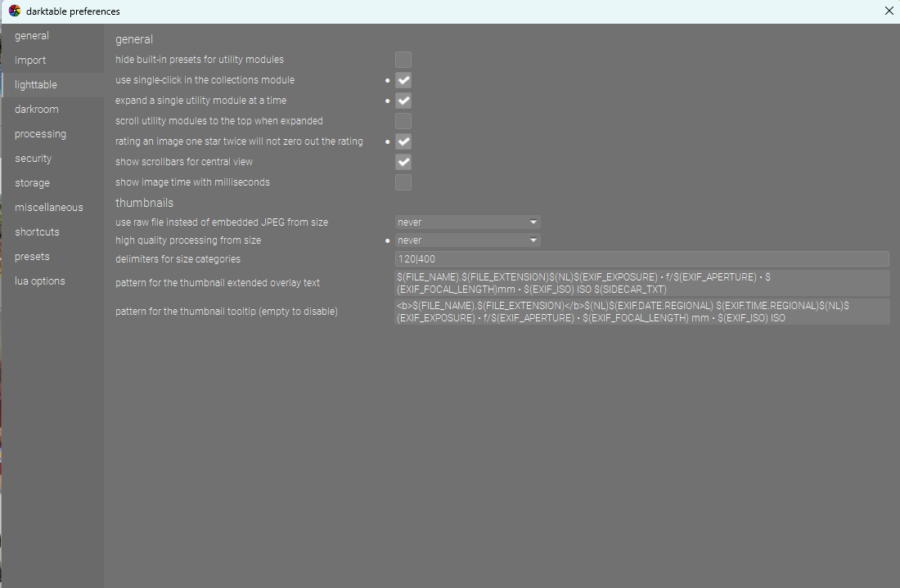Open raw file instead of embedded JPEG dropdown
The image size is (900, 588).
click(x=468, y=222)
